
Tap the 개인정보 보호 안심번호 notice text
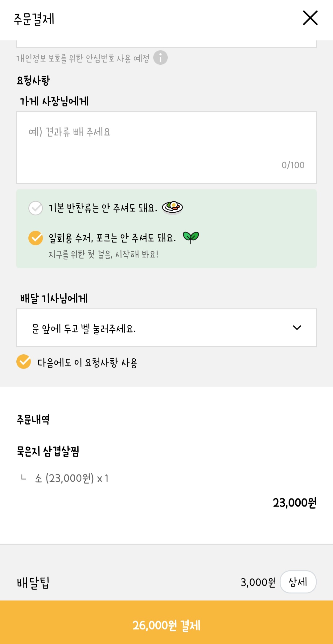[83, 58]
